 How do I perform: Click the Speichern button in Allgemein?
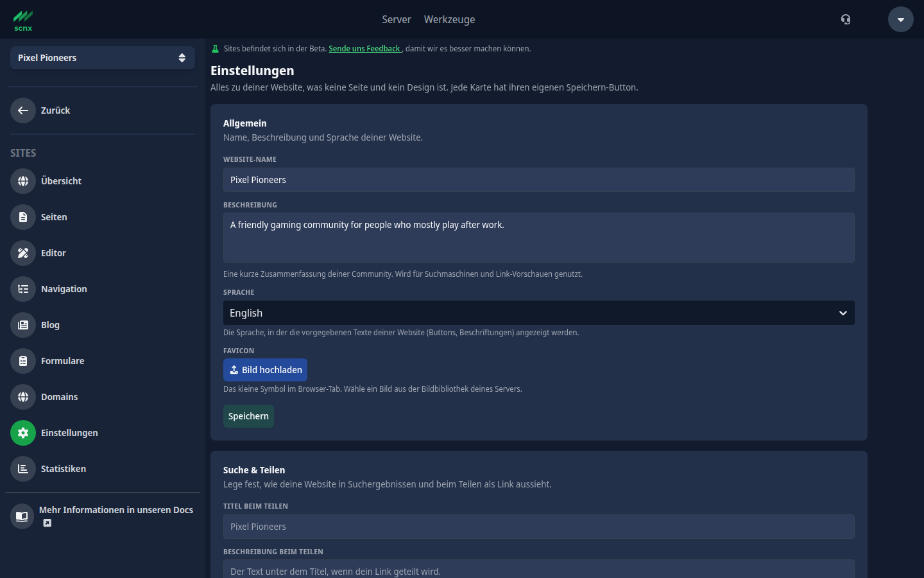tap(248, 416)
